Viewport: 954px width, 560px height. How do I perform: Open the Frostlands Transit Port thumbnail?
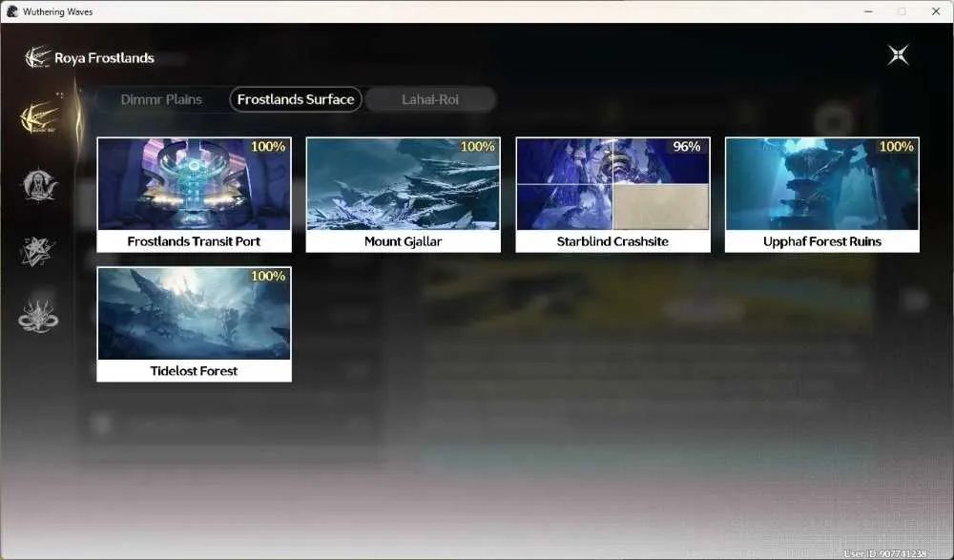pos(194,184)
